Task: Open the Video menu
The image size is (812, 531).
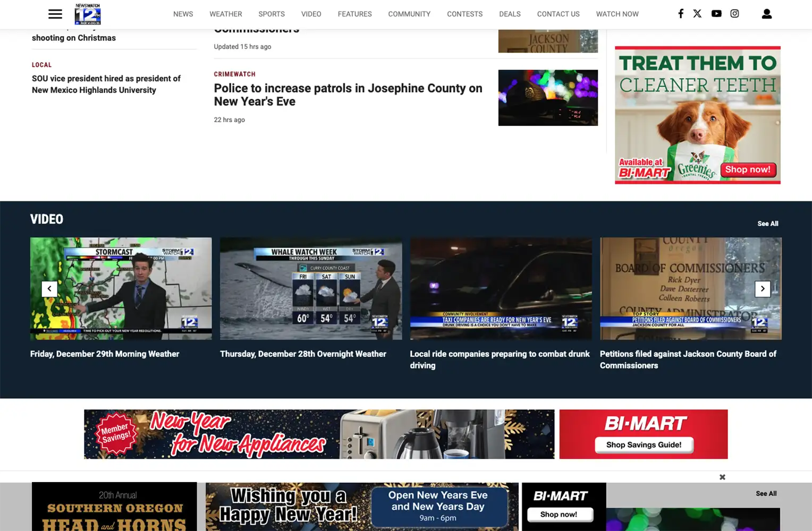Action: point(311,14)
